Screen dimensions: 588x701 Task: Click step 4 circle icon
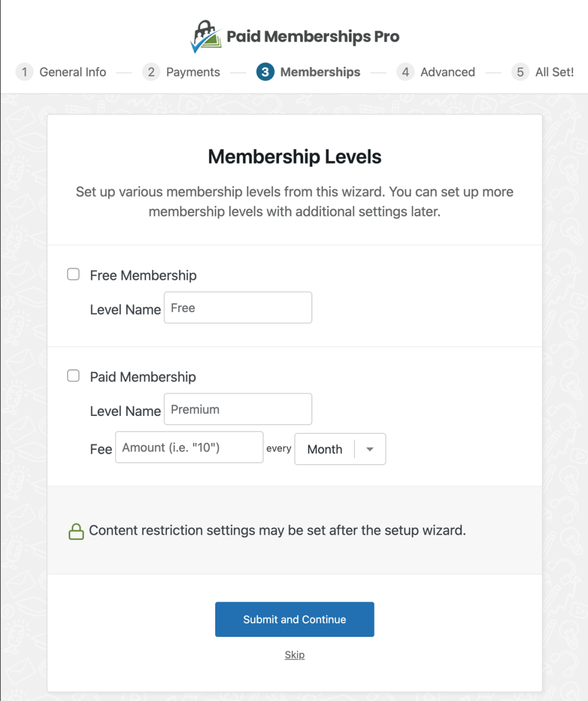[406, 72]
